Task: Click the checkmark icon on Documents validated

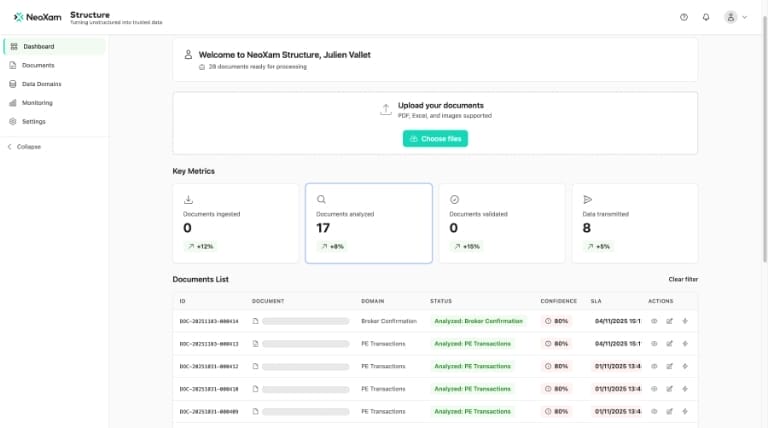Action: pyautogui.click(x=455, y=199)
